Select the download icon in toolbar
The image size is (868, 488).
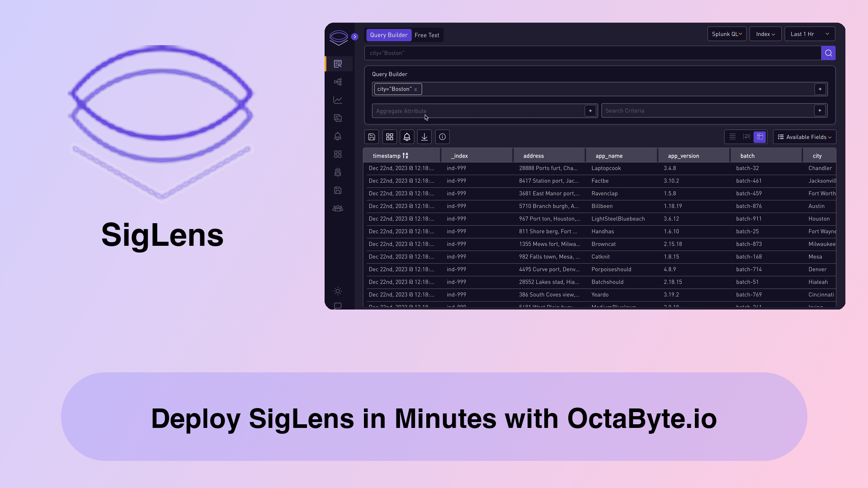(425, 136)
